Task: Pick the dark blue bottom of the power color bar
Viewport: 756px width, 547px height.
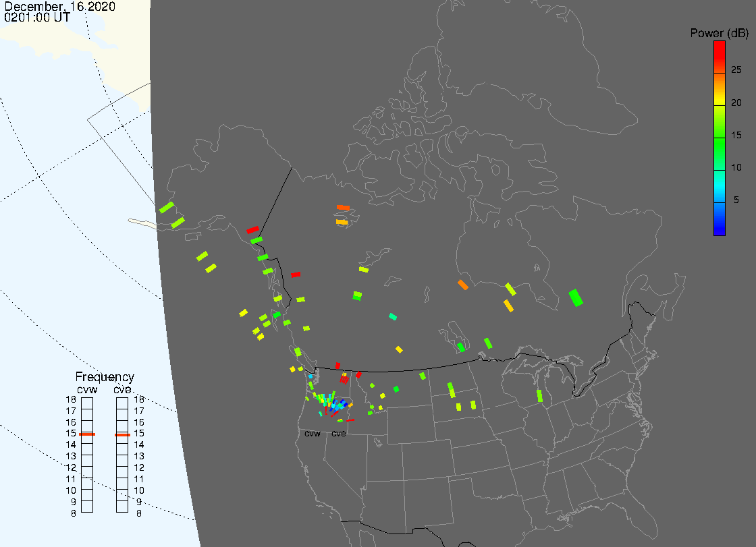Action: click(719, 227)
